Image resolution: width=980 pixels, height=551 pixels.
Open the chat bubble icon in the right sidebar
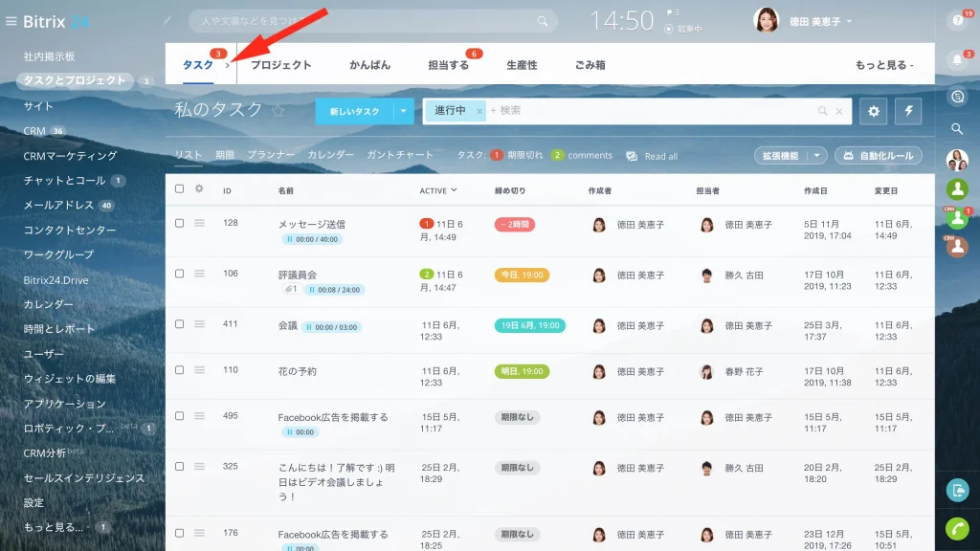pos(957,97)
